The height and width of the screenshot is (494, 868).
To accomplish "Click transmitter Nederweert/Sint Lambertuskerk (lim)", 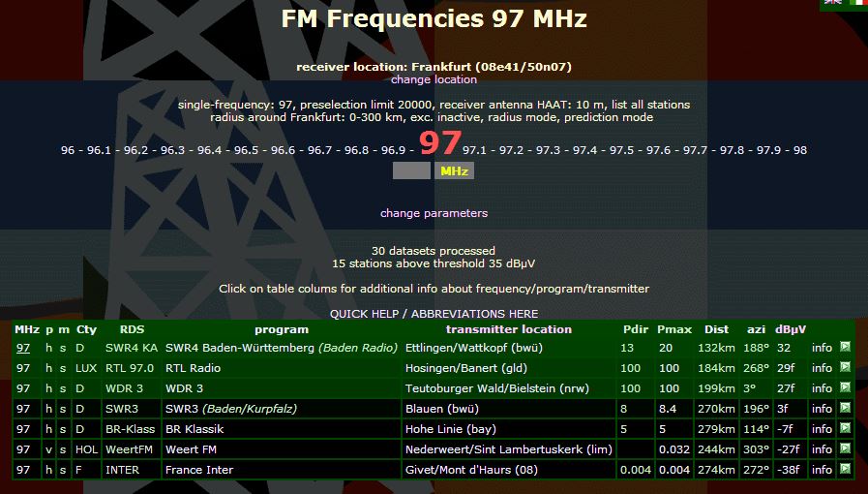I will click(509, 449).
